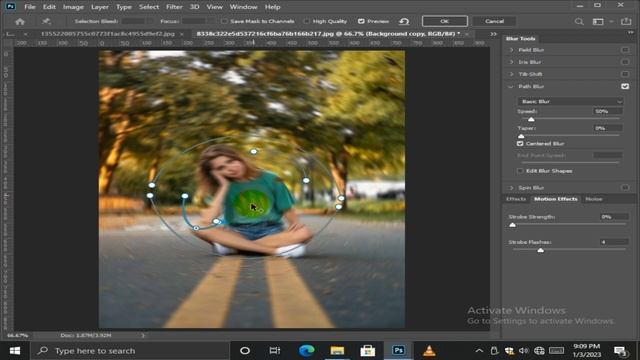640x360 pixels.
Task: Open VLC media player from taskbar
Action: pos(429,351)
